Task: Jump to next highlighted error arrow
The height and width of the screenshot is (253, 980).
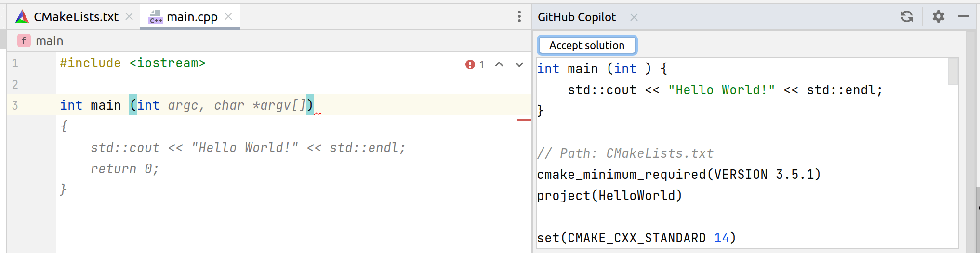Action: [x=519, y=64]
